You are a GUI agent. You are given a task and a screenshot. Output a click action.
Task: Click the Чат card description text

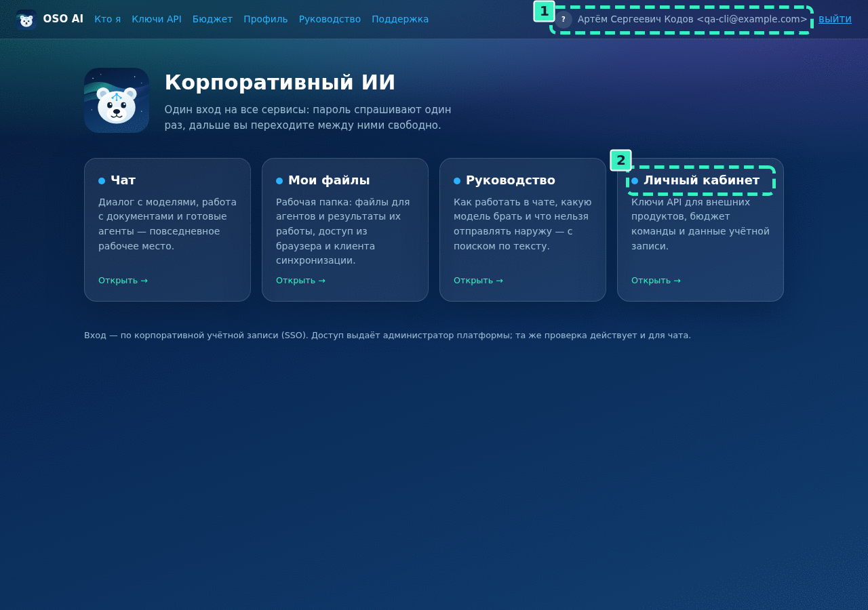click(167, 224)
